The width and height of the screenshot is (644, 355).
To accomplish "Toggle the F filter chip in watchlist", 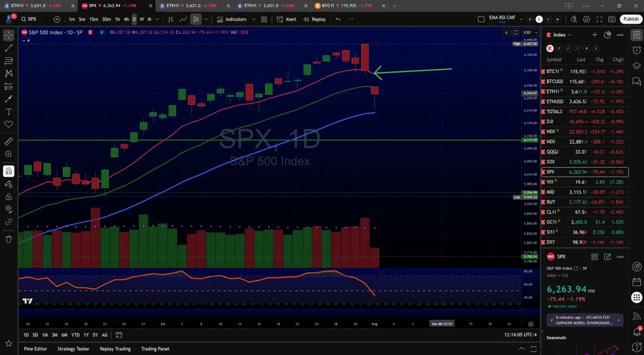I will pos(569,48).
